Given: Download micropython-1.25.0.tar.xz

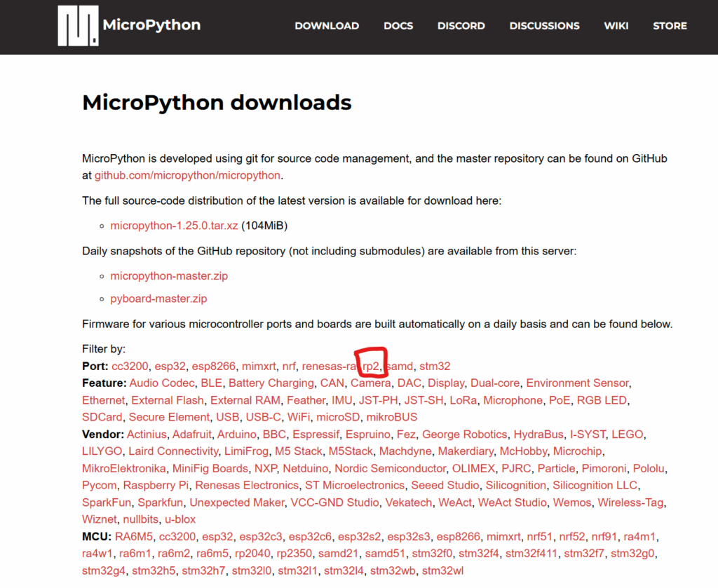Looking at the screenshot, I should pos(174,226).
